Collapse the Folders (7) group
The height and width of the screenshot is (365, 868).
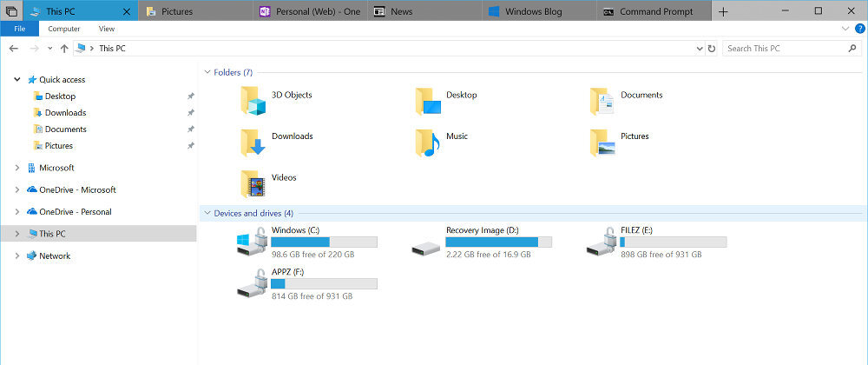coord(207,72)
